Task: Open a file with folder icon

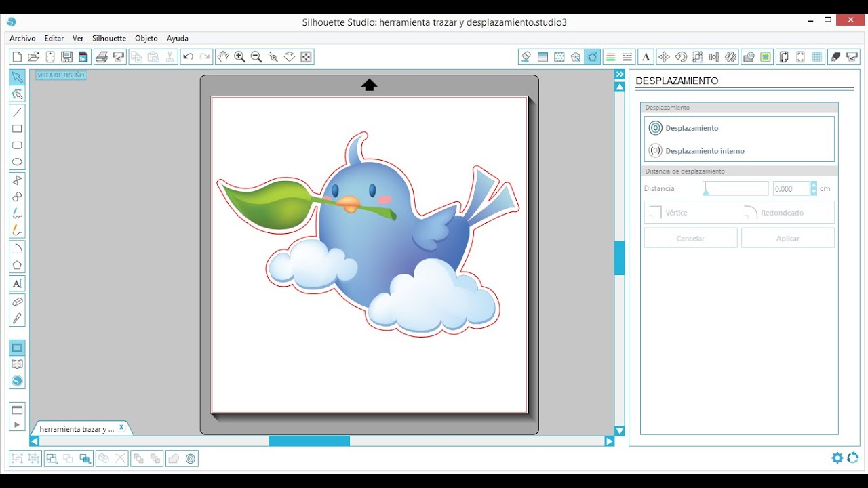Action: coord(33,57)
